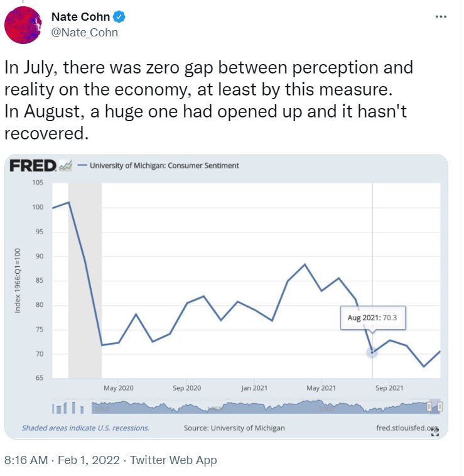Click the right range slider handle
The height and width of the screenshot is (476, 464).
(440, 407)
